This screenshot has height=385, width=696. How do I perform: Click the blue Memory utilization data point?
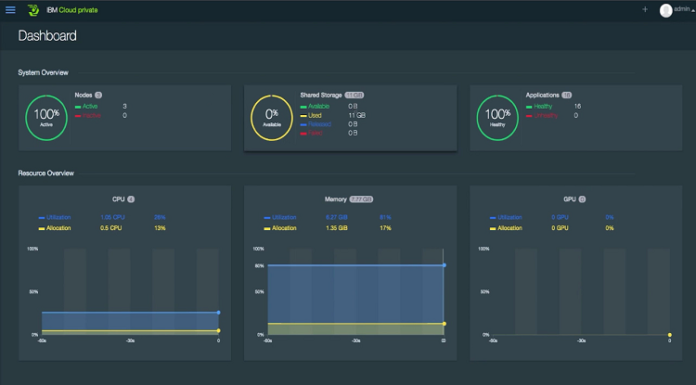(444, 265)
